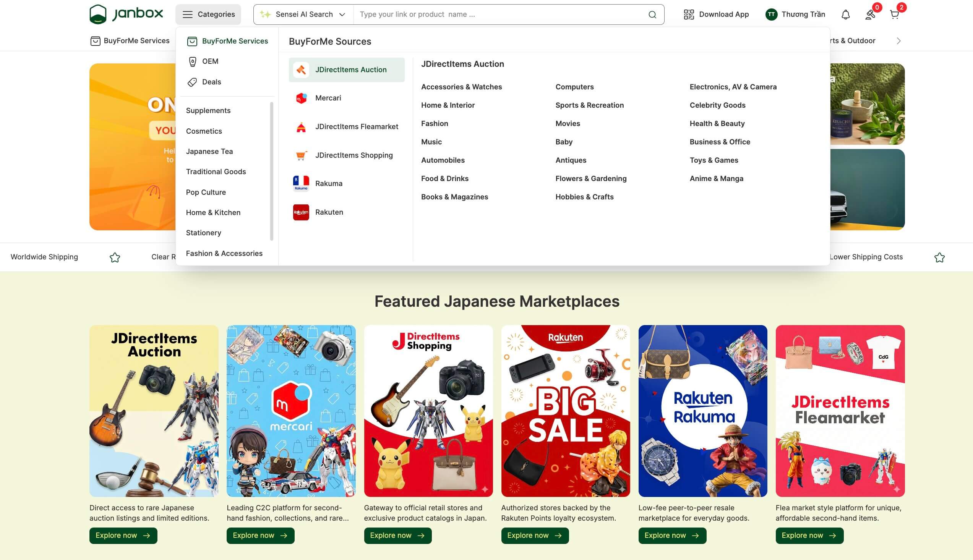973x560 pixels.
Task: Open the Categories hamburger menu
Action: coord(208,15)
